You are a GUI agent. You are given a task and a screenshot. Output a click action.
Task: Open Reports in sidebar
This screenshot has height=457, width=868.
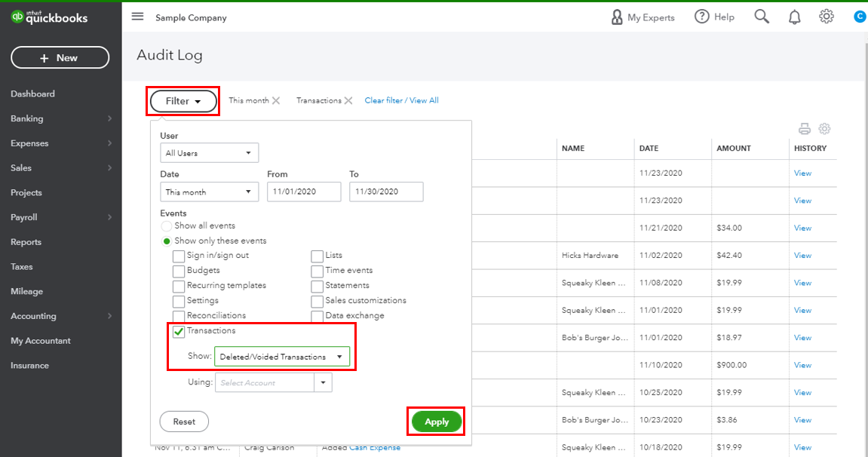pyautogui.click(x=26, y=242)
